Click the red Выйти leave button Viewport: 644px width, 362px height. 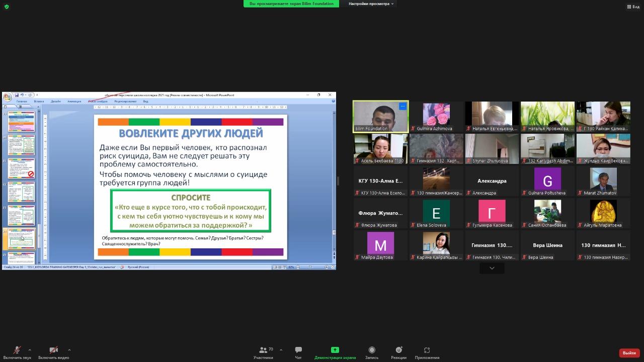[629, 353]
